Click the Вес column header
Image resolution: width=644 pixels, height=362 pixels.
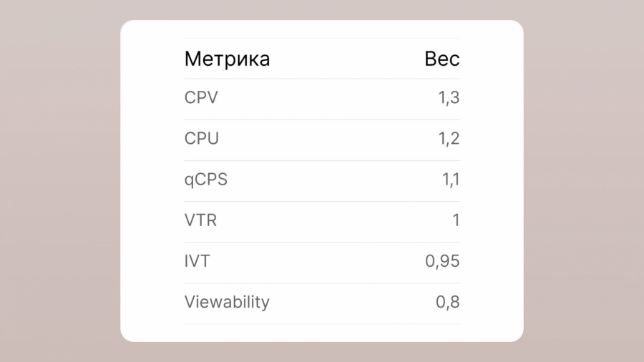[441, 59]
